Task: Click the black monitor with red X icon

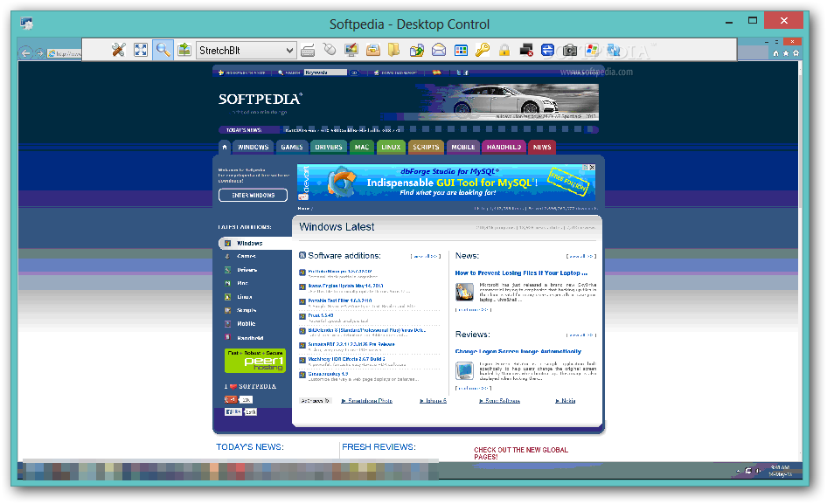Action: click(526, 50)
